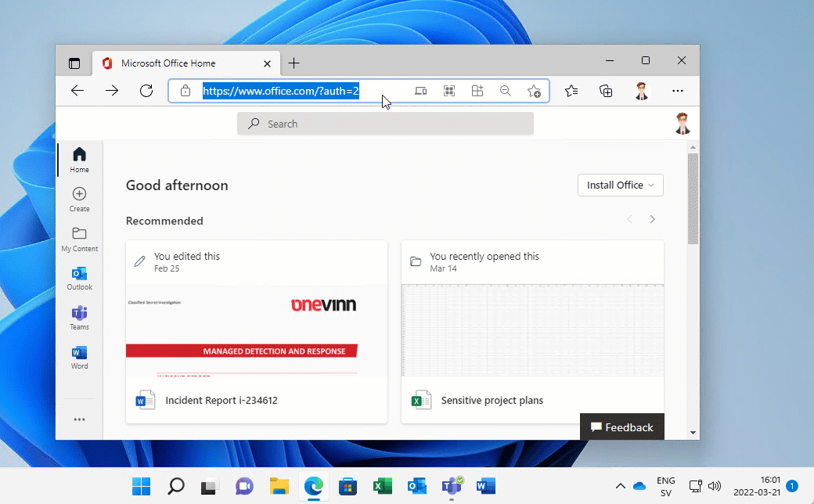Show hidden system tray icons
Screen dimensions: 814x504
[x=621, y=486]
